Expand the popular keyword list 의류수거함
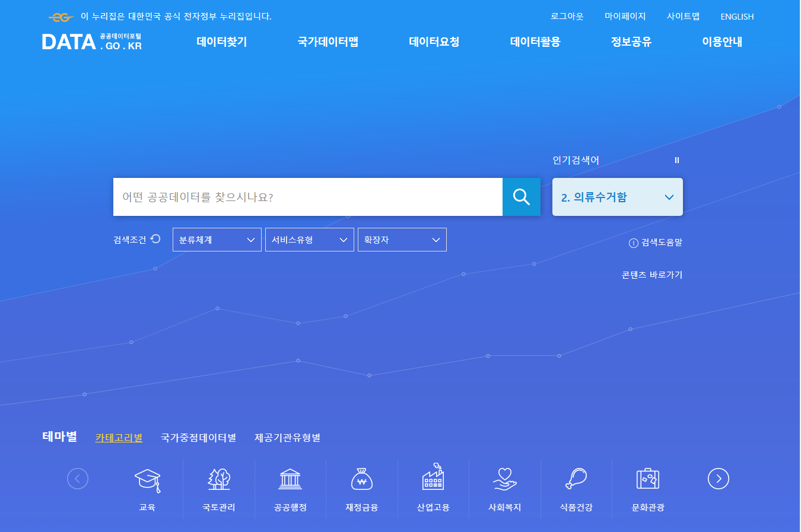The height and width of the screenshot is (532, 801). pyautogui.click(x=618, y=197)
